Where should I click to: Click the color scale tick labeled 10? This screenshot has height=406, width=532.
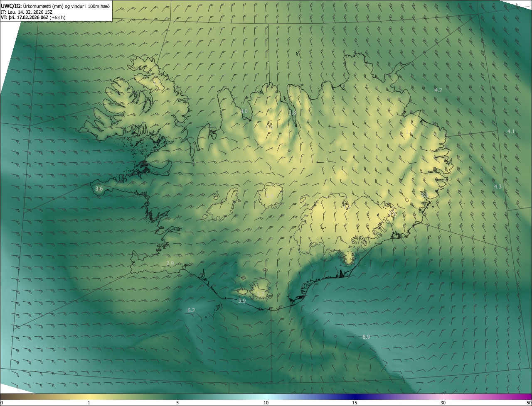266,403
